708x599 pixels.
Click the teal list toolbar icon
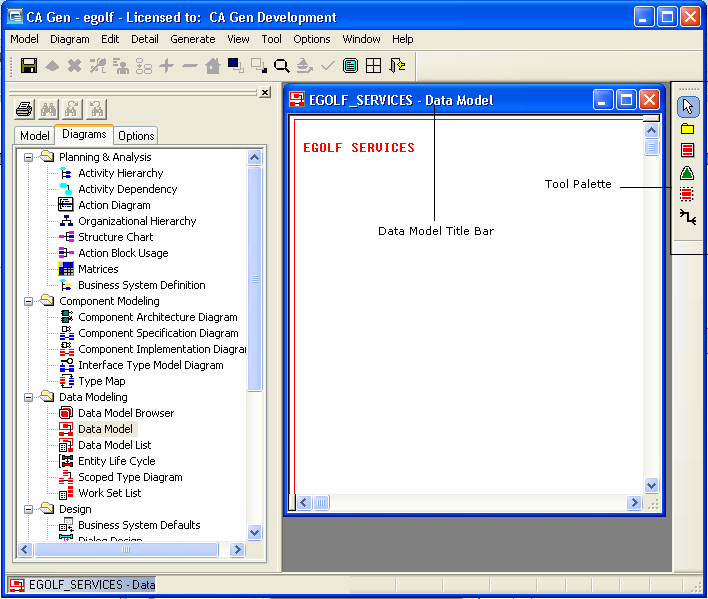pos(350,66)
